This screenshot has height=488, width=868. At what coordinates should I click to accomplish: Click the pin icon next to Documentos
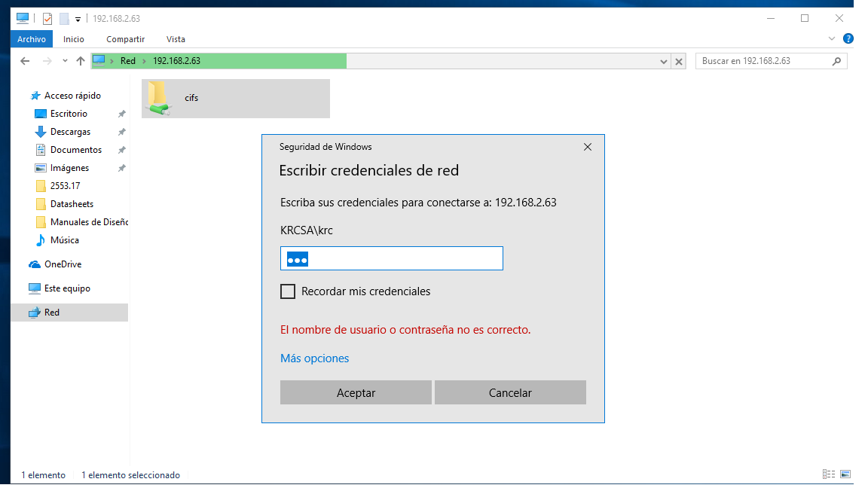[x=122, y=150]
